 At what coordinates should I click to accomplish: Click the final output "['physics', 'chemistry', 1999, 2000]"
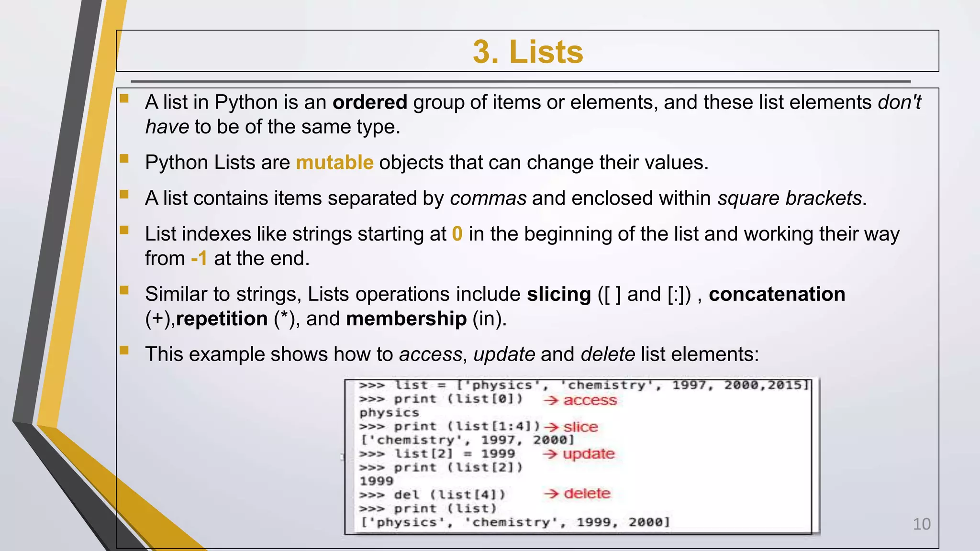[515, 522]
